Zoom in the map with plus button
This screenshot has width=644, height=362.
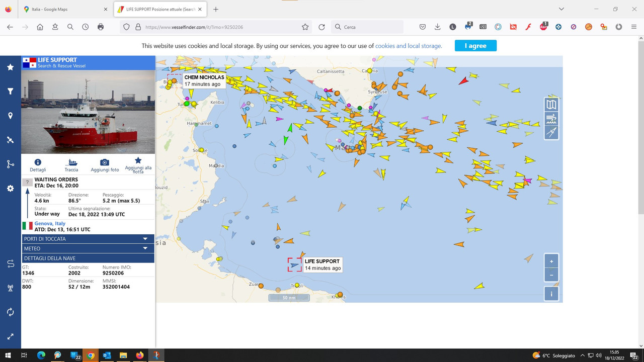tap(551, 261)
